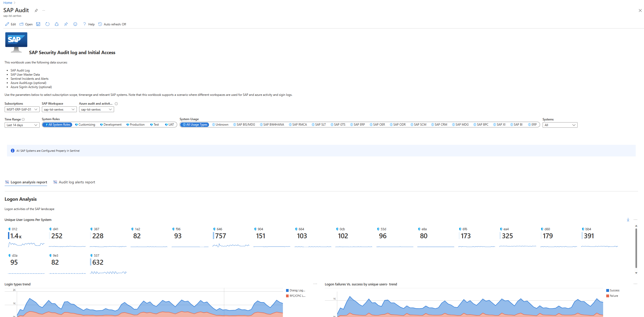Toggle Auto refresh: Off setting
The height and width of the screenshot is (317, 644).
click(x=112, y=24)
